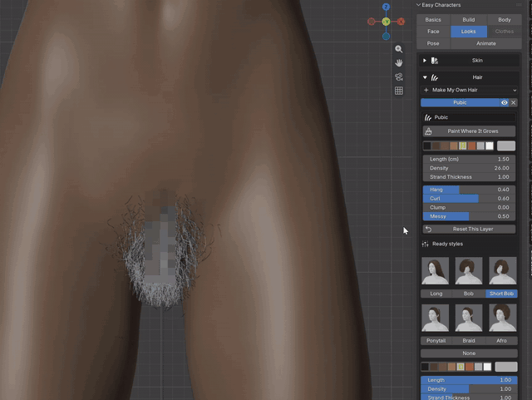
Task: Switch to the Pose tab
Action: coord(433,43)
